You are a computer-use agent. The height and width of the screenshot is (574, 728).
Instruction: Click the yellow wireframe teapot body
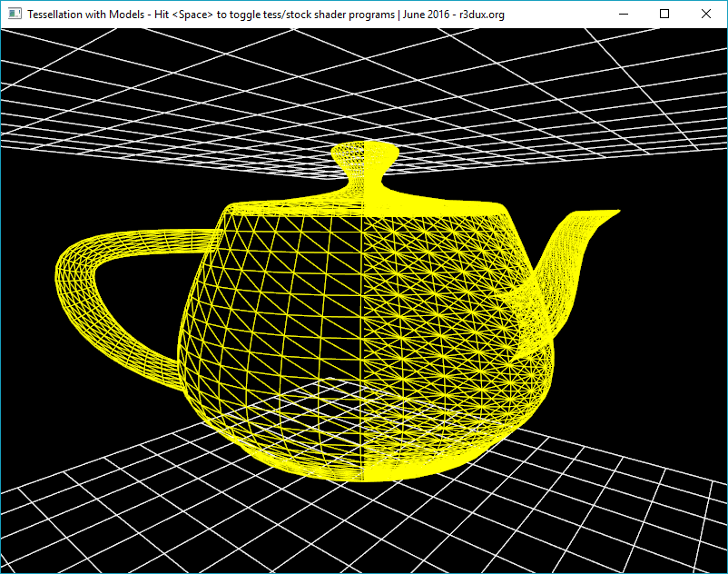(x=366, y=341)
